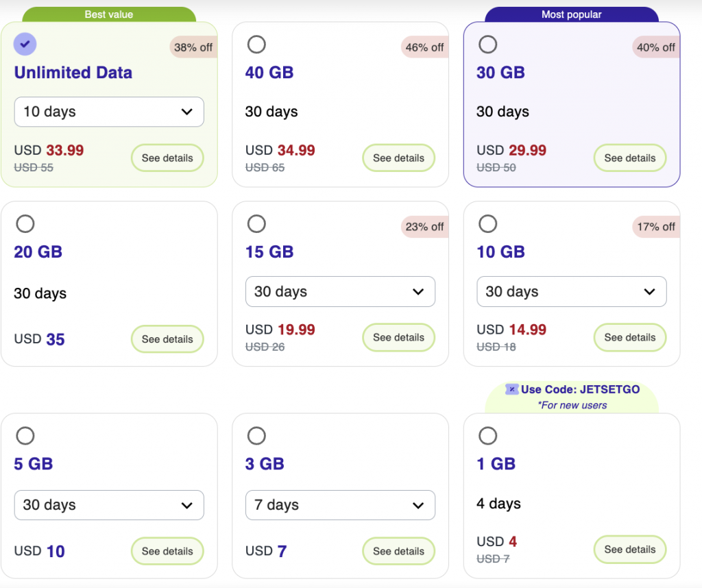Click the USD 19.99 price
702x588 pixels.
280,330
